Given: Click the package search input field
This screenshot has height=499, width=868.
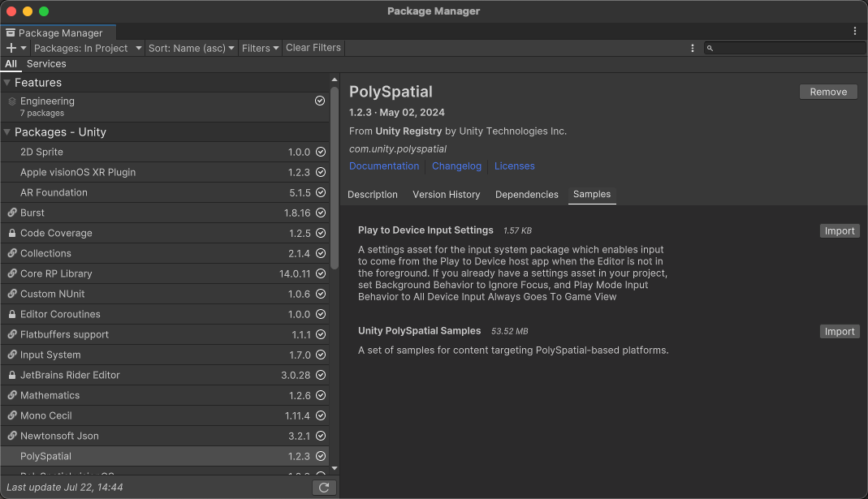Looking at the screenshot, I should pos(788,49).
